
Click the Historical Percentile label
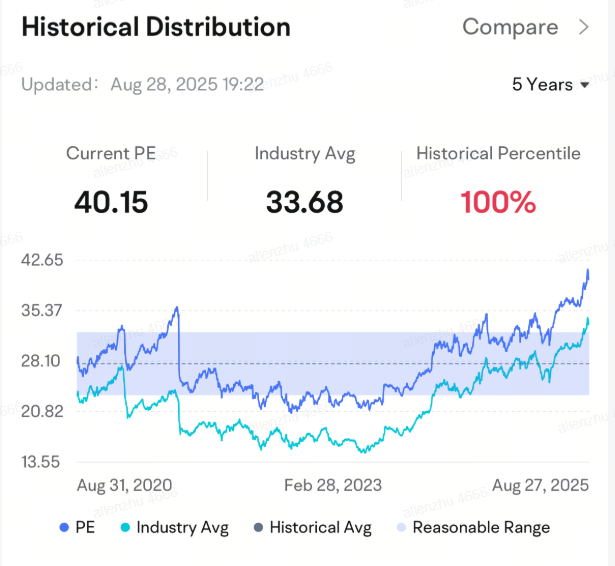[x=498, y=154]
